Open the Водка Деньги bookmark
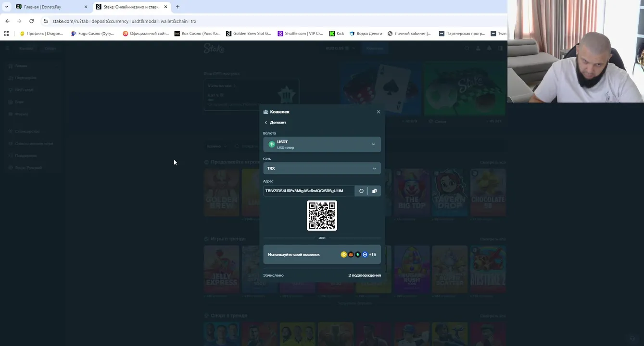The height and width of the screenshot is (346, 644). (366, 34)
